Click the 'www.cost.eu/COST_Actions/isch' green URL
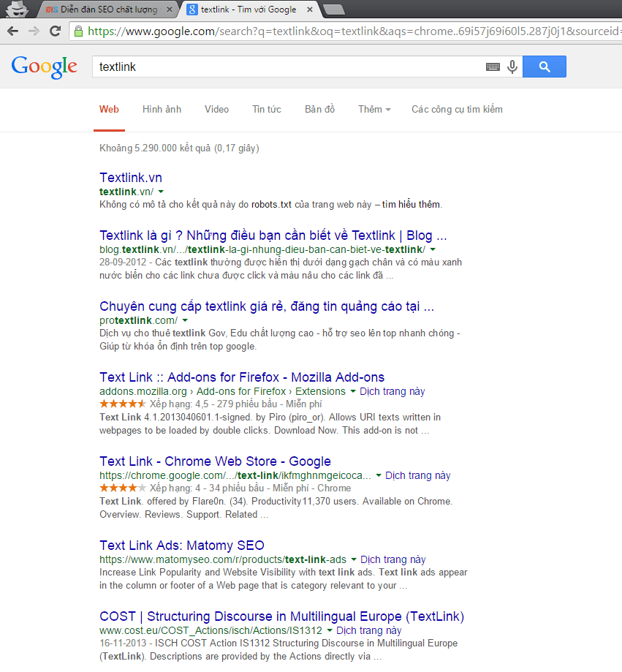The image size is (622, 672). coord(211,630)
